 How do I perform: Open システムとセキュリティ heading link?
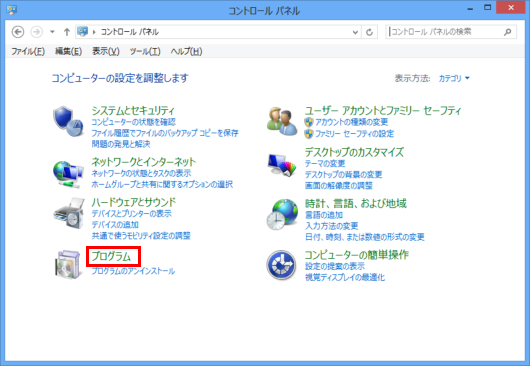[133, 111]
